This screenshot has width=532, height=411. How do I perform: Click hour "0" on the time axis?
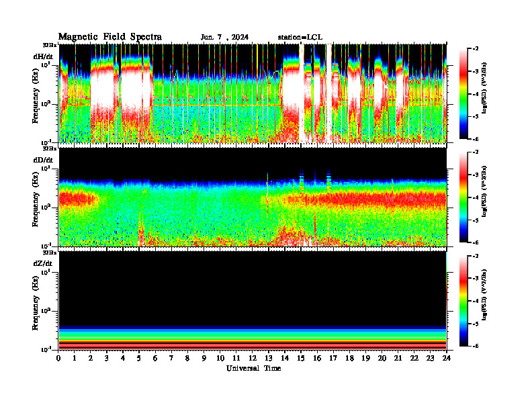coord(58,358)
